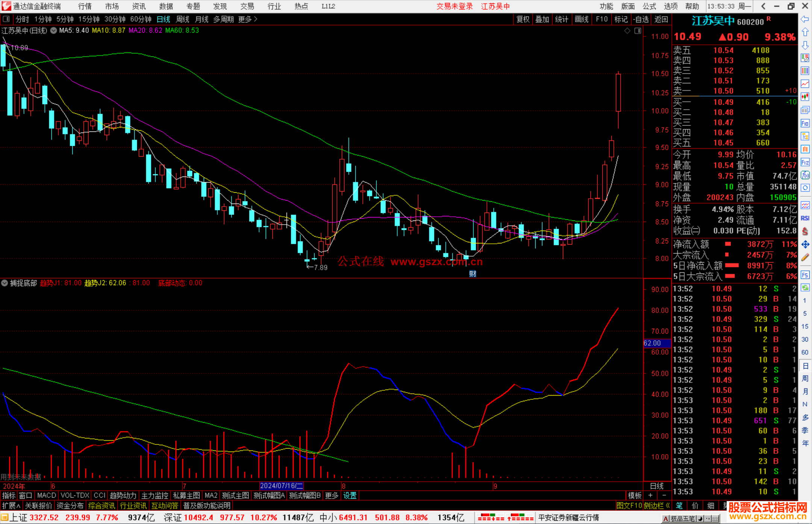Click the red S icon in sidebar

(805, 231)
